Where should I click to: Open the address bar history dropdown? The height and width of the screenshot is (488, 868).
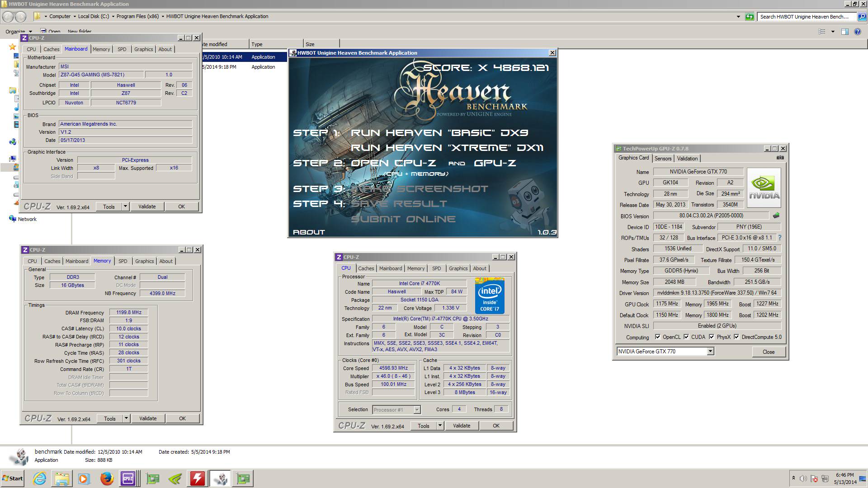click(738, 17)
